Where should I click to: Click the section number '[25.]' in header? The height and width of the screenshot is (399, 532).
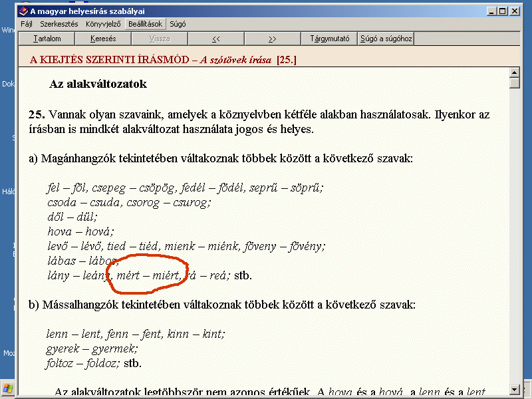[287, 60]
